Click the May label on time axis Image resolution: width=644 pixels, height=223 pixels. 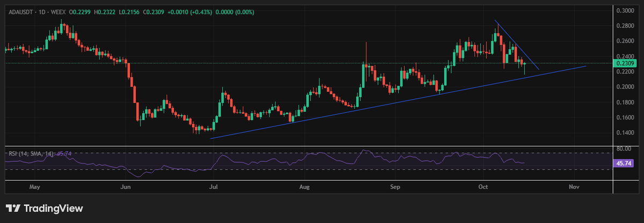pos(34,187)
